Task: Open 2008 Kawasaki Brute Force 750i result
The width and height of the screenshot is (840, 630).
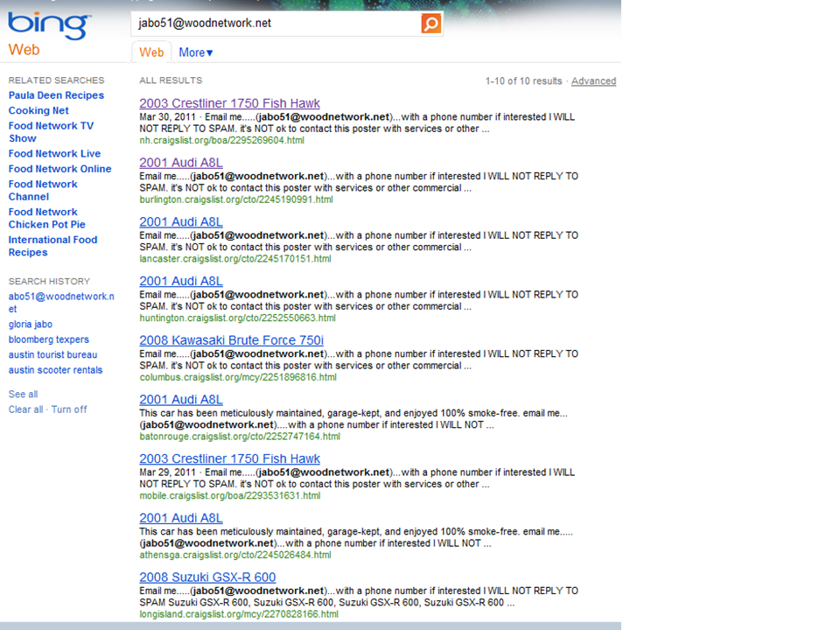Action: click(x=231, y=340)
